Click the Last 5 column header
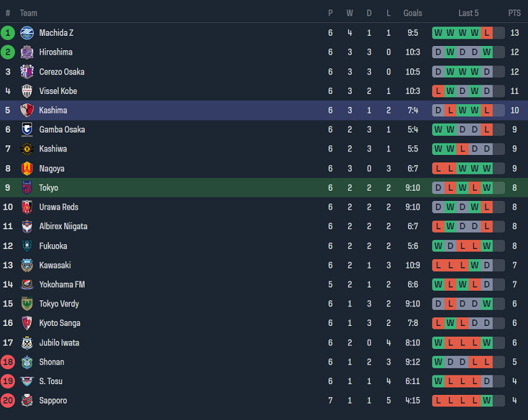528x420 pixels. 468,13
